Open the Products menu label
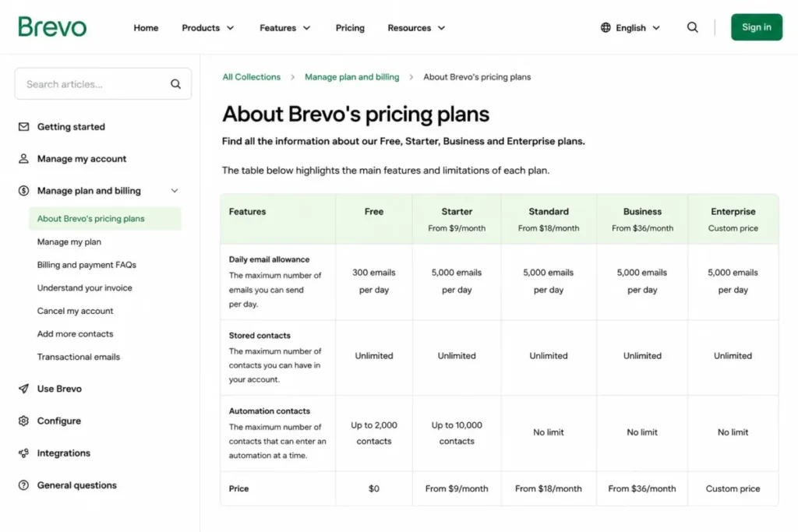The image size is (798, 532). 200,28
